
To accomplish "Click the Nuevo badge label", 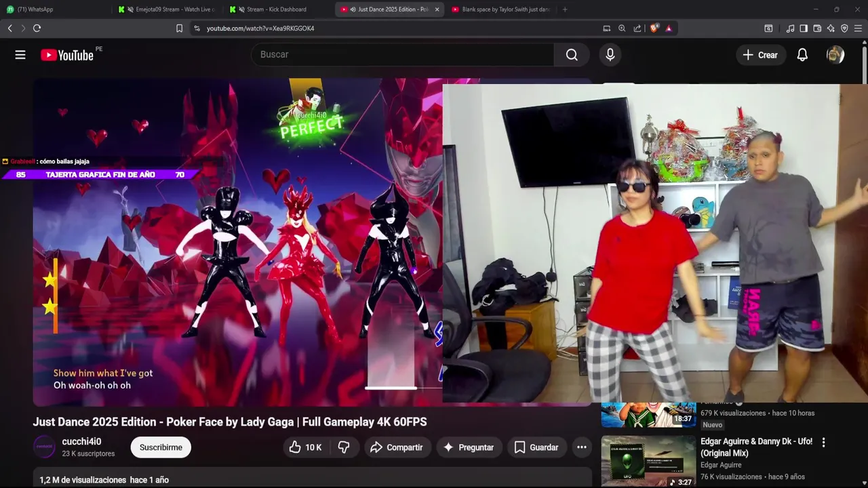I will (713, 425).
